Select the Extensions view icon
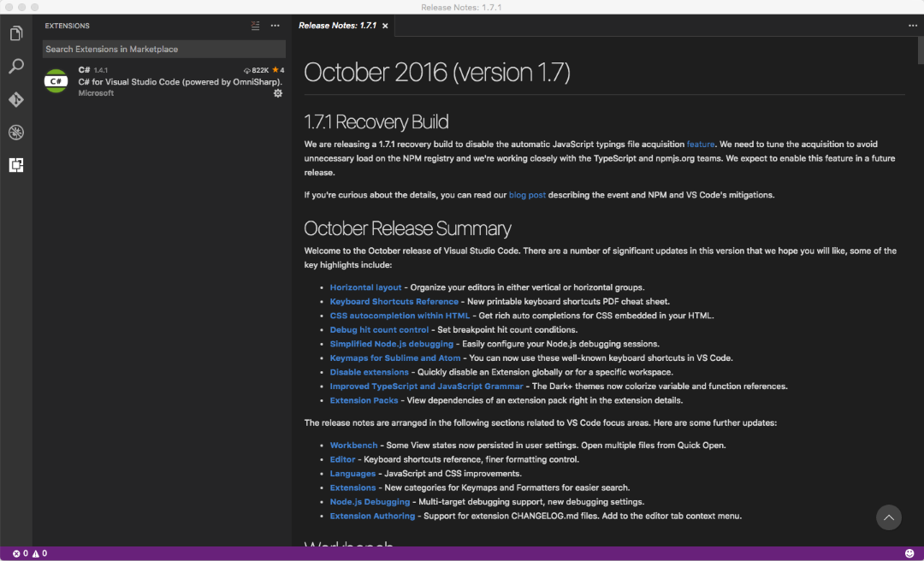 point(16,165)
